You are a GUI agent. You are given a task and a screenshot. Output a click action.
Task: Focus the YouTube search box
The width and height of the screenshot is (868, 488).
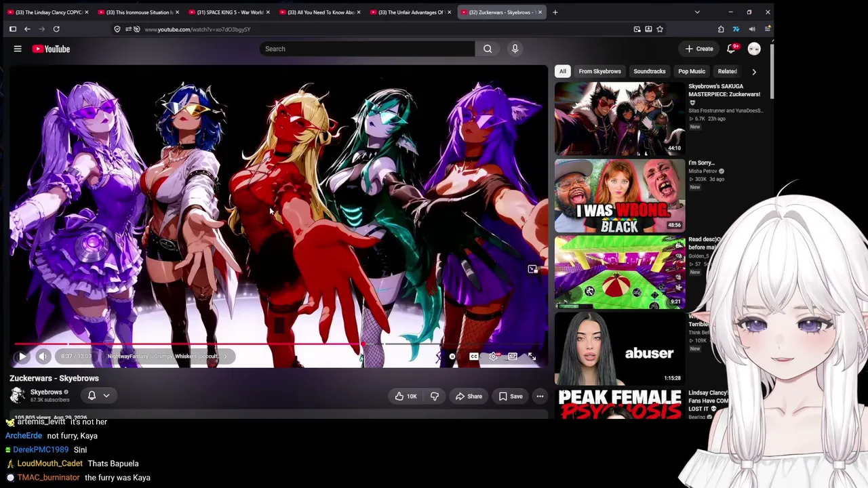pyautogui.click(x=367, y=49)
